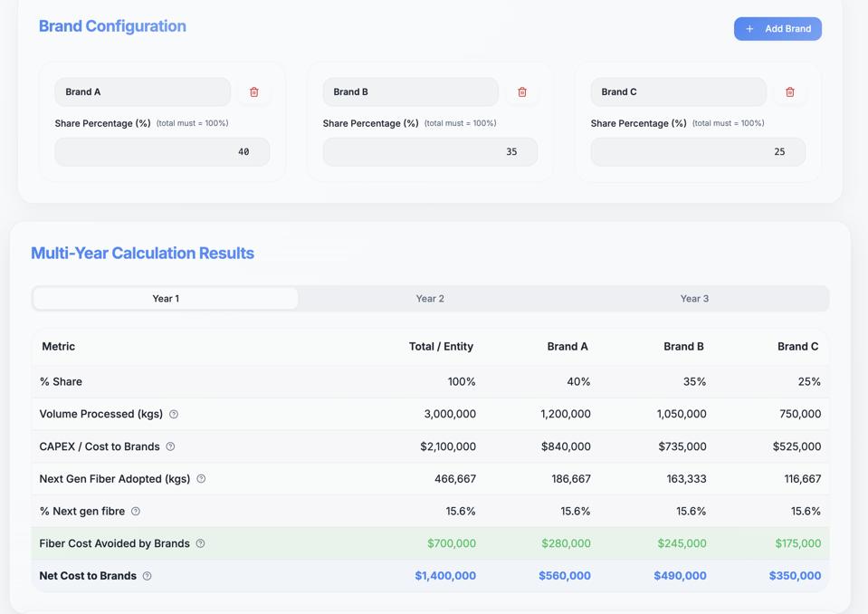868x614 pixels.
Task: Click the Add Brand button
Action: point(777,29)
